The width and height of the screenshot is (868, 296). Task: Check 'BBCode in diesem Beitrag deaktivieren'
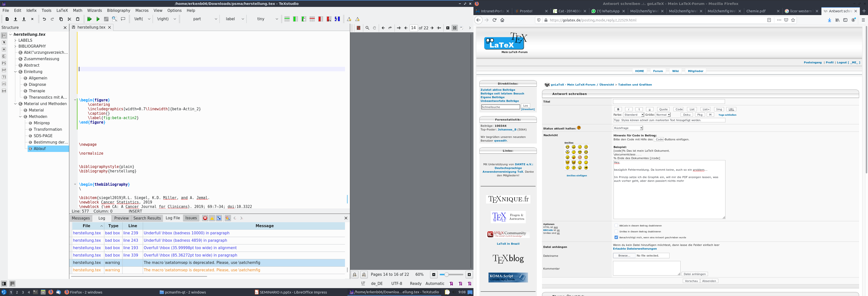point(616,225)
